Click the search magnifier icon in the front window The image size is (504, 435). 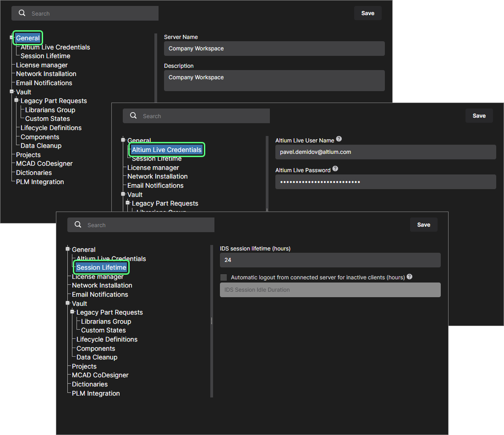coord(78,224)
